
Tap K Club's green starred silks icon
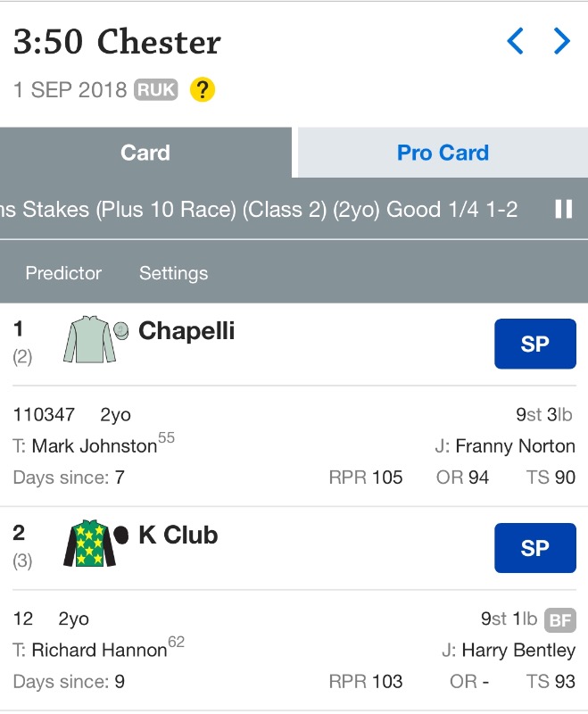pos(89,544)
